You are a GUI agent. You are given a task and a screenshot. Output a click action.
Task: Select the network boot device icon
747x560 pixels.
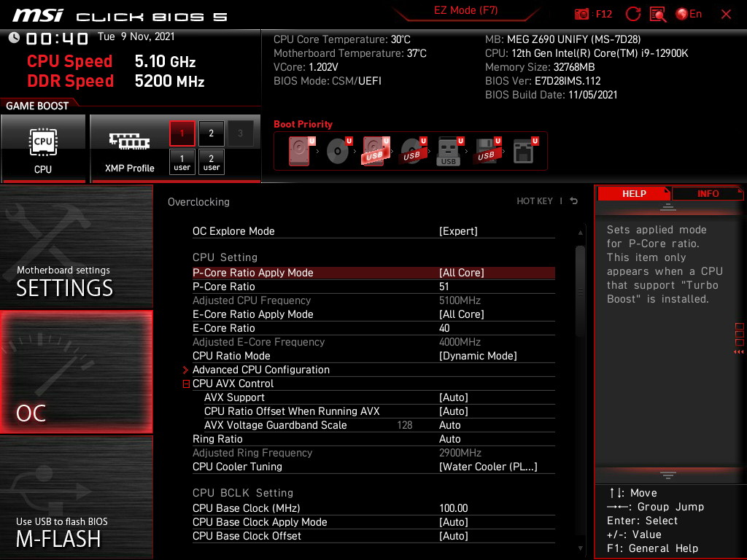pos(525,151)
